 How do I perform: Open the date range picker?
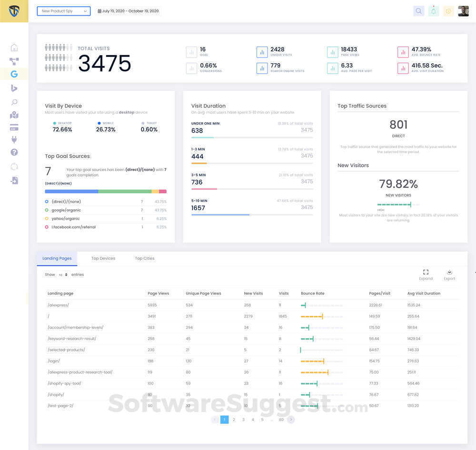click(128, 11)
